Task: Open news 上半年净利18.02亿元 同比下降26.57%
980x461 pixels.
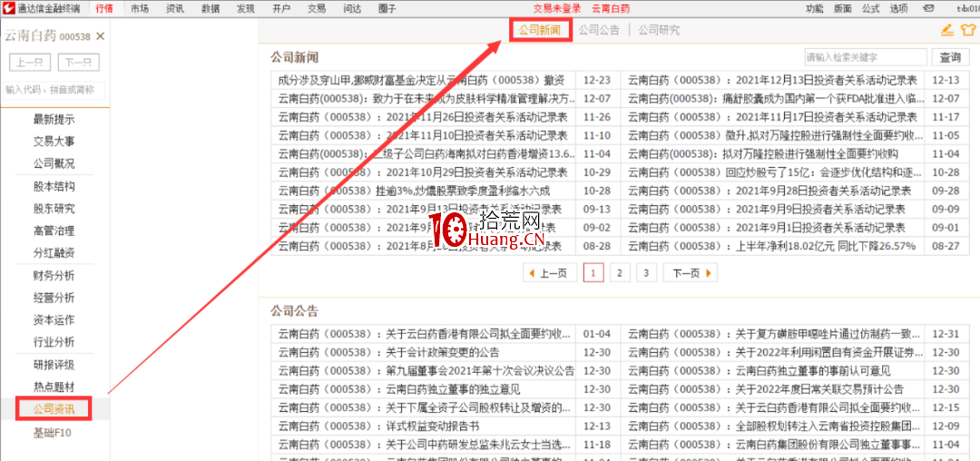Action: (x=772, y=246)
